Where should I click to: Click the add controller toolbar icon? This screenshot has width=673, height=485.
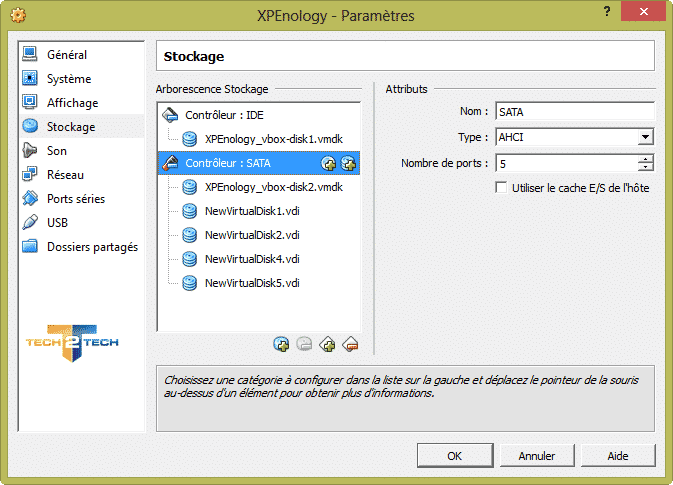tap(327, 344)
